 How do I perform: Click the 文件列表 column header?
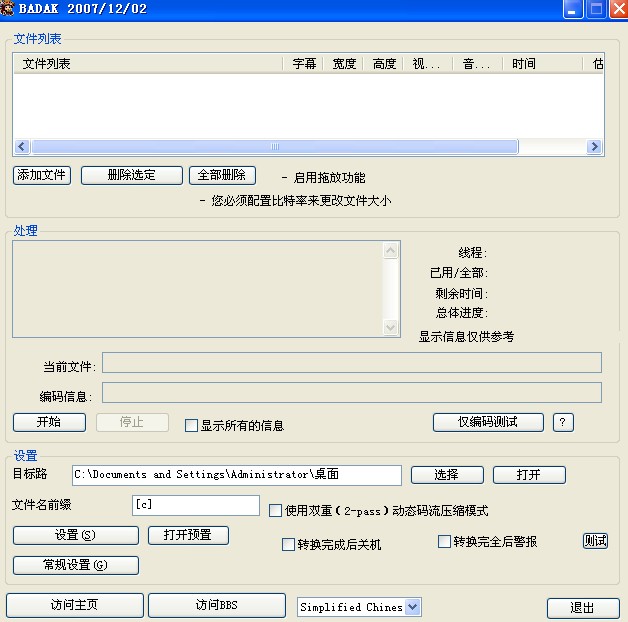click(148, 64)
